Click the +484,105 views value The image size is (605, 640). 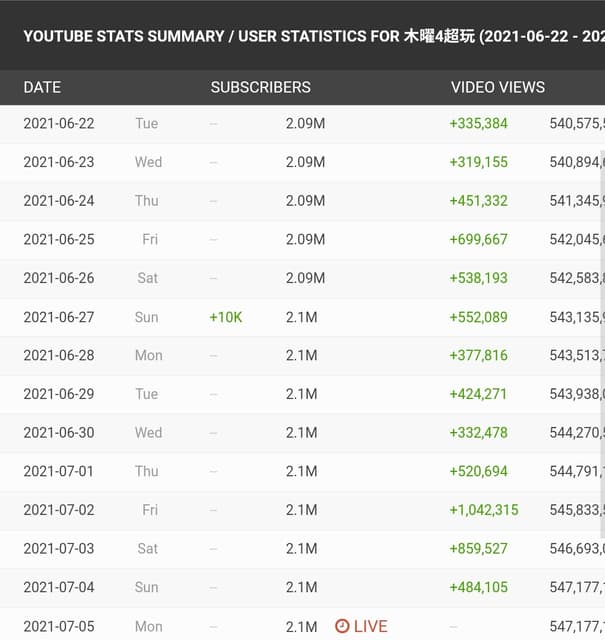(478, 587)
